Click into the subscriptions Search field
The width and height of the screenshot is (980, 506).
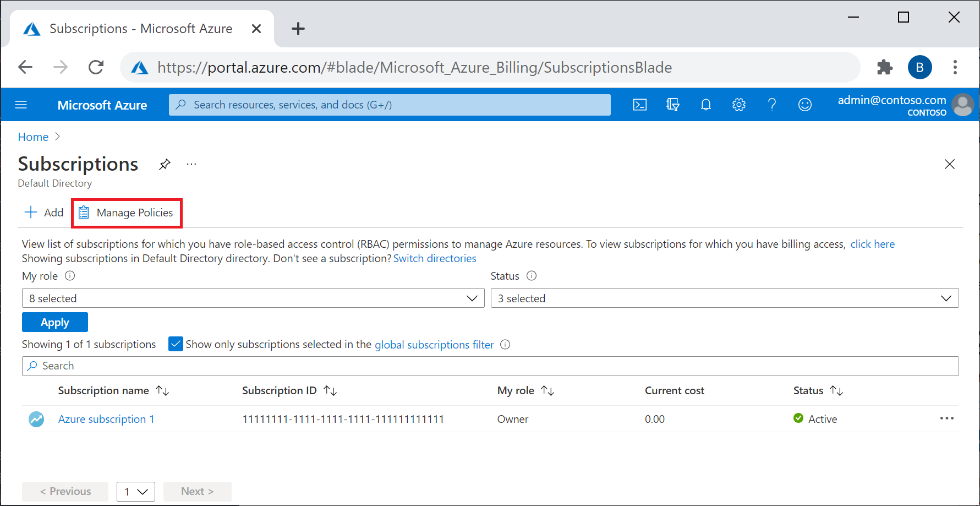click(x=490, y=366)
